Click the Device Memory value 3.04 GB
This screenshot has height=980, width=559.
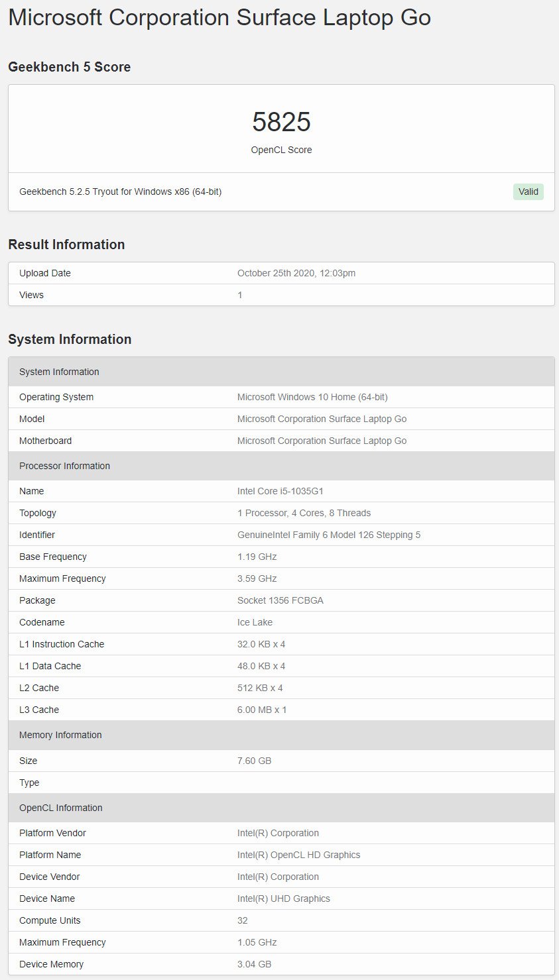[x=255, y=964]
